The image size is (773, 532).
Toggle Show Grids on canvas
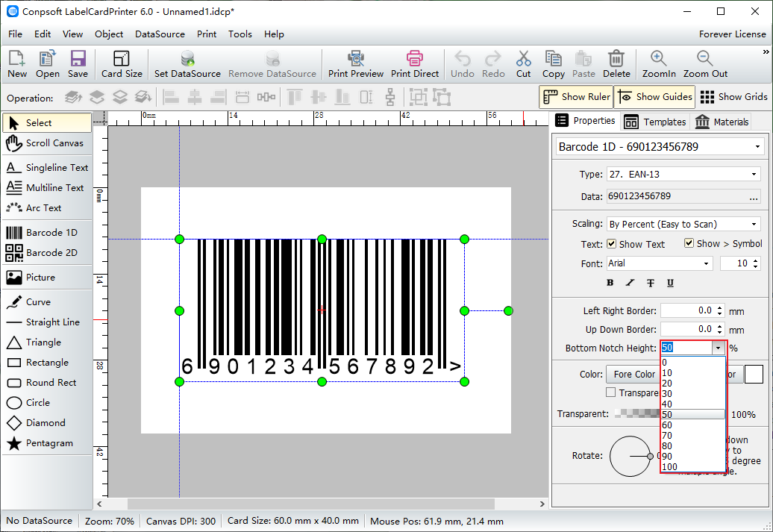(733, 97)
